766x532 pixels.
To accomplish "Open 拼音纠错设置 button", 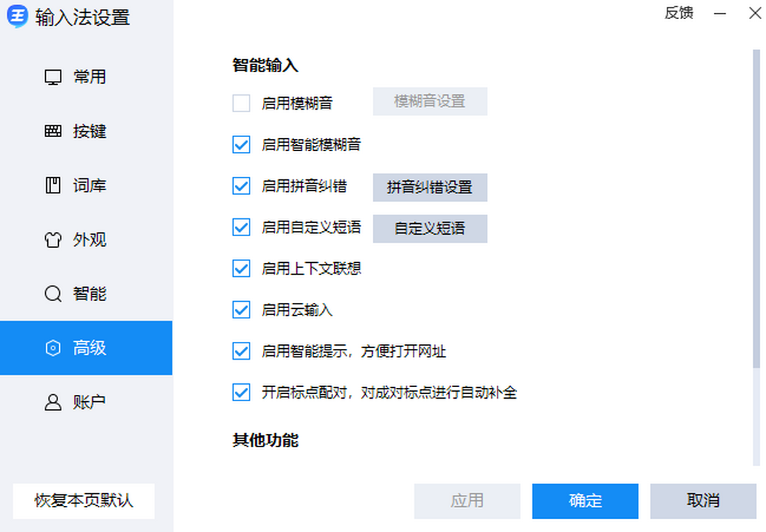I will (430, 188).
